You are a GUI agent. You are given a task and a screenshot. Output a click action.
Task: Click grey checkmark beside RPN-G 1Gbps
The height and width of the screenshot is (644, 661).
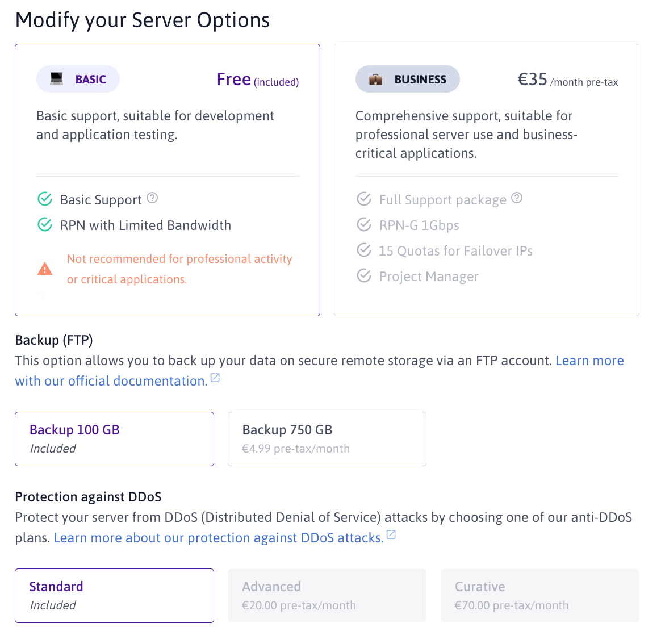(x=364, y=225)
